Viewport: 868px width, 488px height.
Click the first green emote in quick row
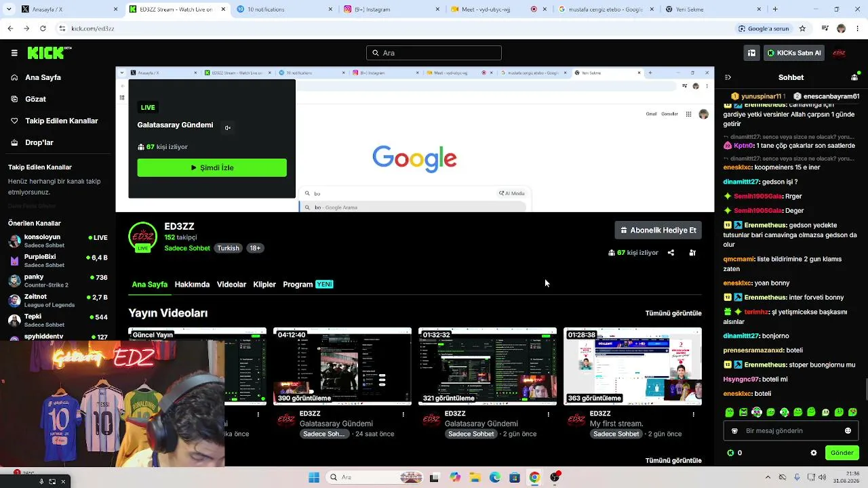[730, 412]
